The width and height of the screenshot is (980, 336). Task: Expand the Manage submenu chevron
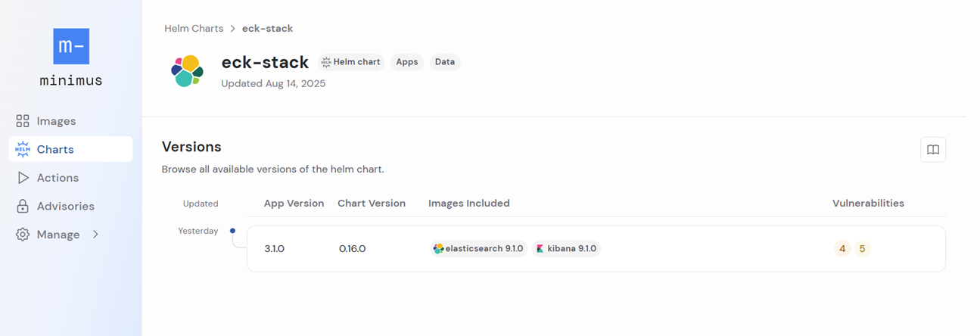95,235
